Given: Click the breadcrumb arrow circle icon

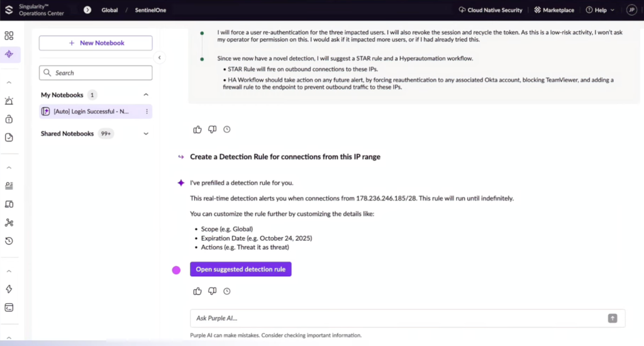Looking at the screenshot, I should 87,10.
